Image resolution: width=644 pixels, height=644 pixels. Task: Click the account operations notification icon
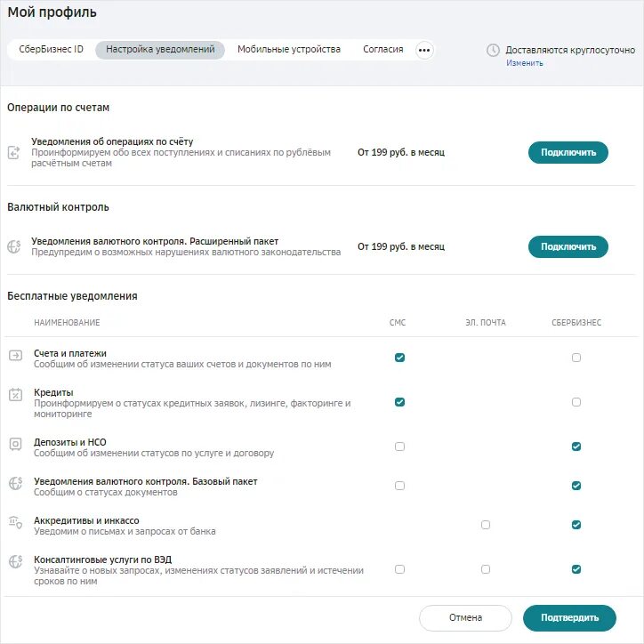coord(14,152)
